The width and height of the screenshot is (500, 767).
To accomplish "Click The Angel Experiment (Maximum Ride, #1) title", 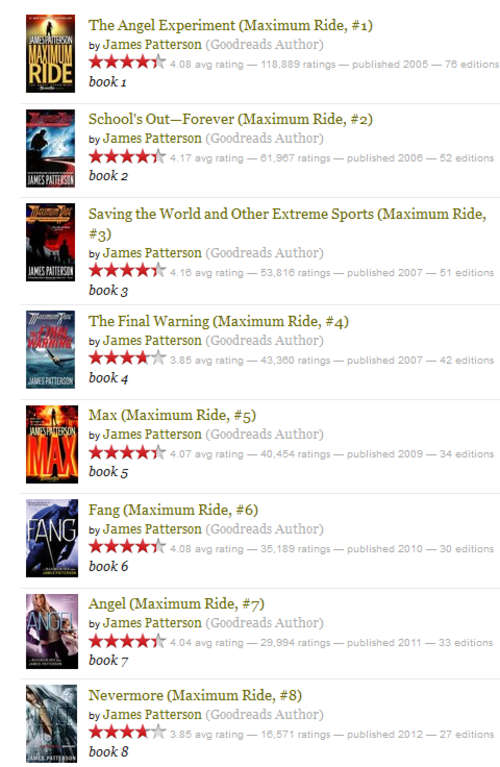I will tap(230, 25).
